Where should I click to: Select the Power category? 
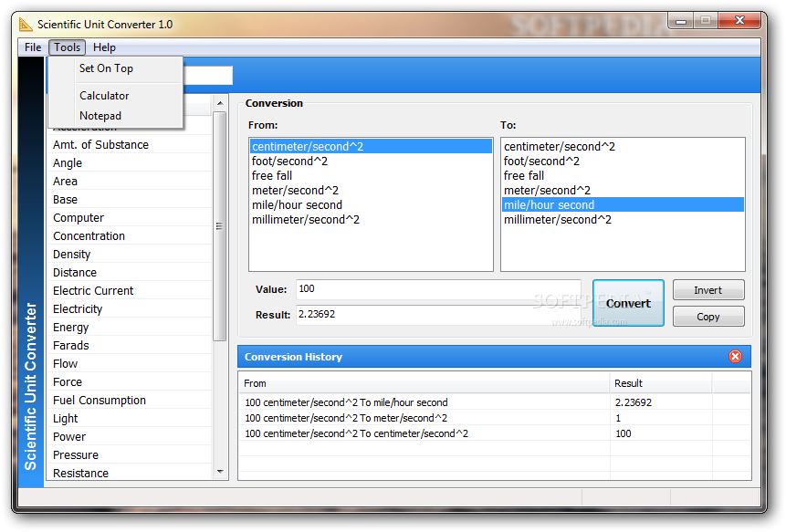130,437
